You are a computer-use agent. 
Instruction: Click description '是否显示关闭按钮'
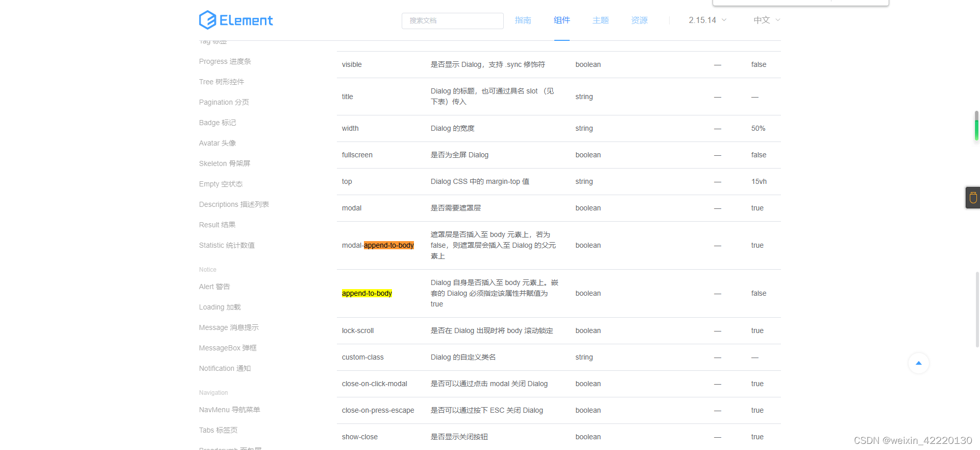pyautogui.click(x=459, y=437)
